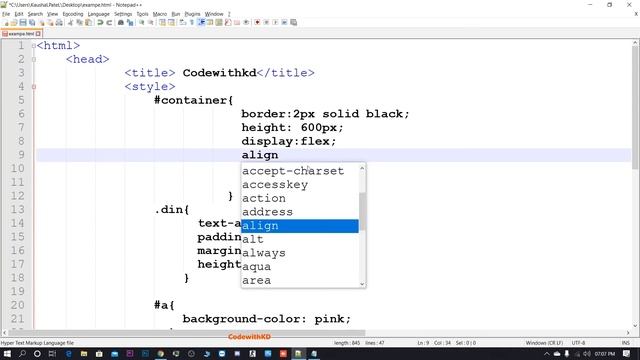Collapse the style fold marker on line 4
Viewport: 640px width, 360px height.
(x=34, y=87)
